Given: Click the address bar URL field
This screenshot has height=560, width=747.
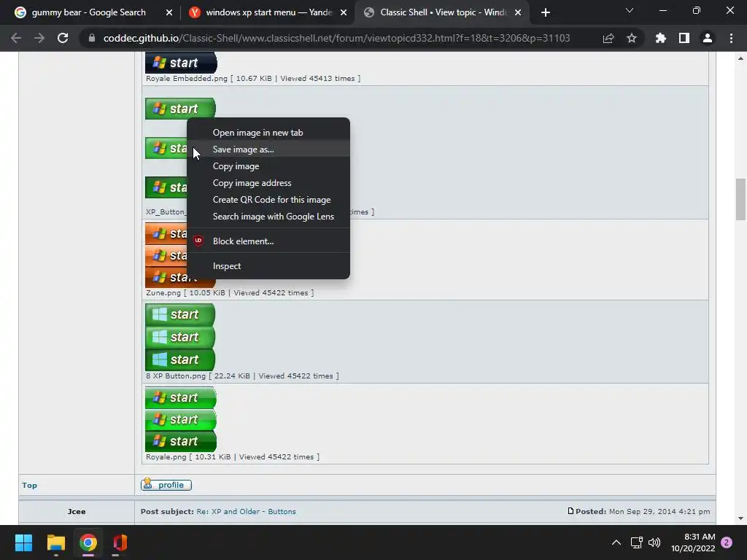Looking at the screenshot, I should 336,38.
